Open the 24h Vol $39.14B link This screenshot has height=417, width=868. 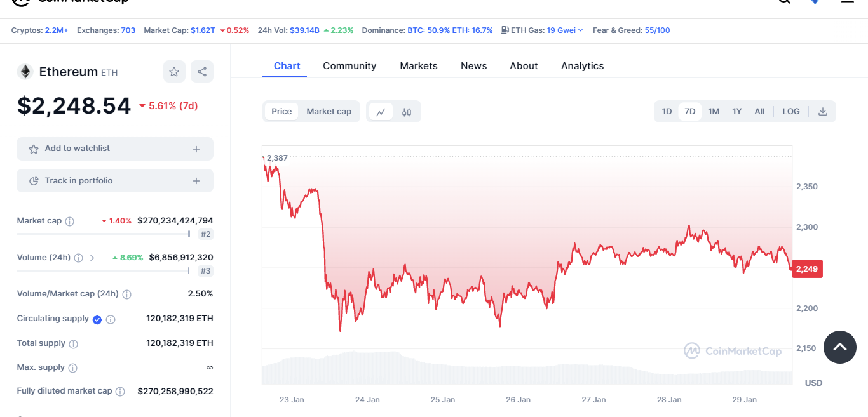pyautogui.click(x=305, y=30)
